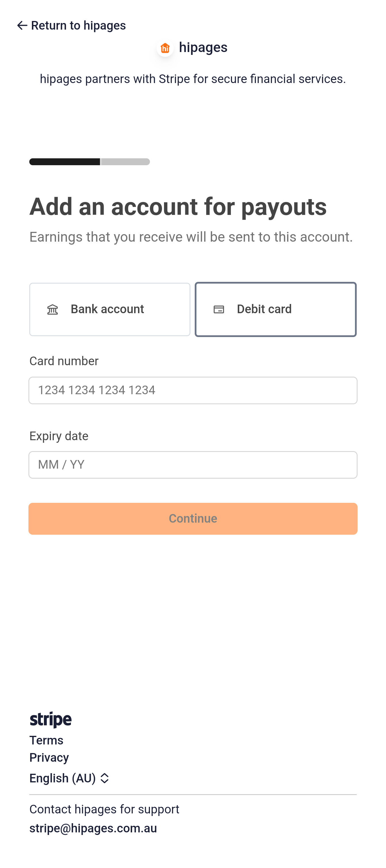Email stripe@hipages.com.au support address

tap(93, 828)
